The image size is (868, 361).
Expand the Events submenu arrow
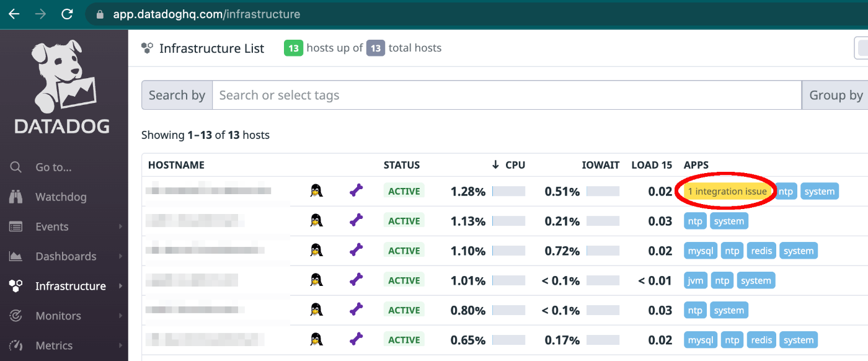coord(120,227)
